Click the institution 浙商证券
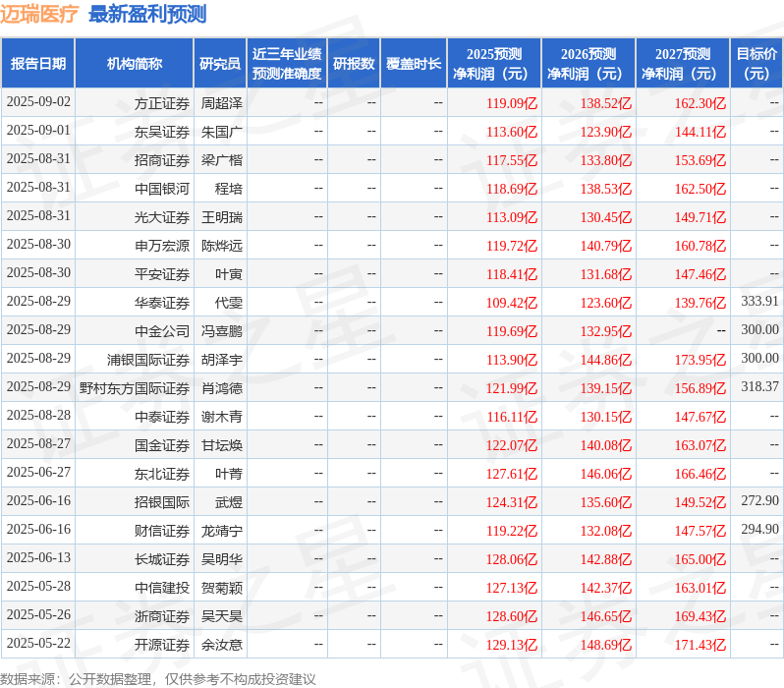 click(x=162, y=617)
